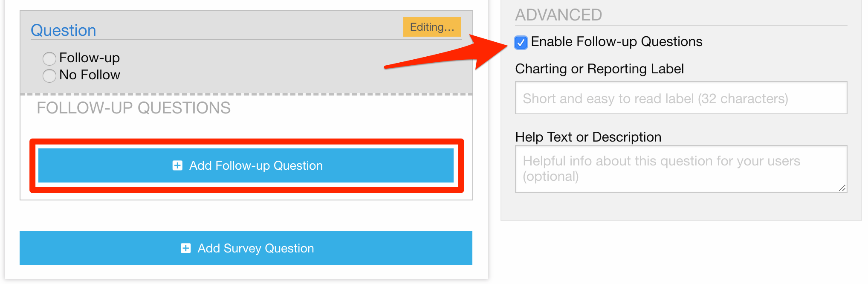This screenshot has width=868, height=284.
Task: Click into the Help Text description box
Action: [681, 169]
